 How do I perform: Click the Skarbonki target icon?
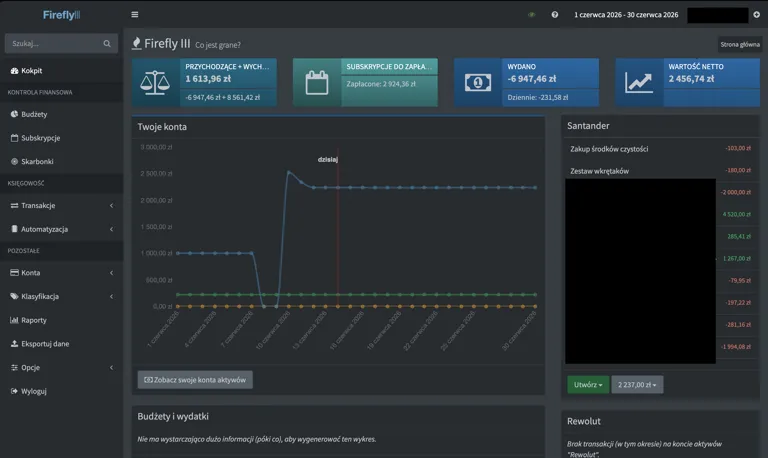coord(14,161)
